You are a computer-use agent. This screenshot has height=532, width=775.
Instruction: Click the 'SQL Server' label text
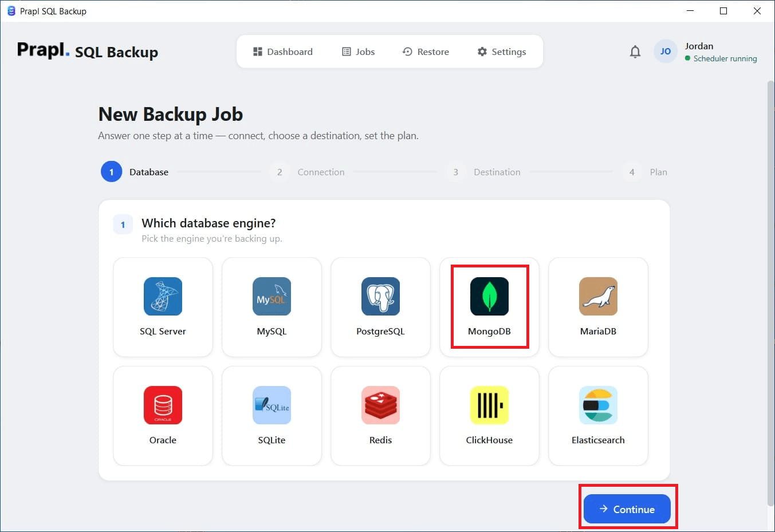(x=163, y=331)
